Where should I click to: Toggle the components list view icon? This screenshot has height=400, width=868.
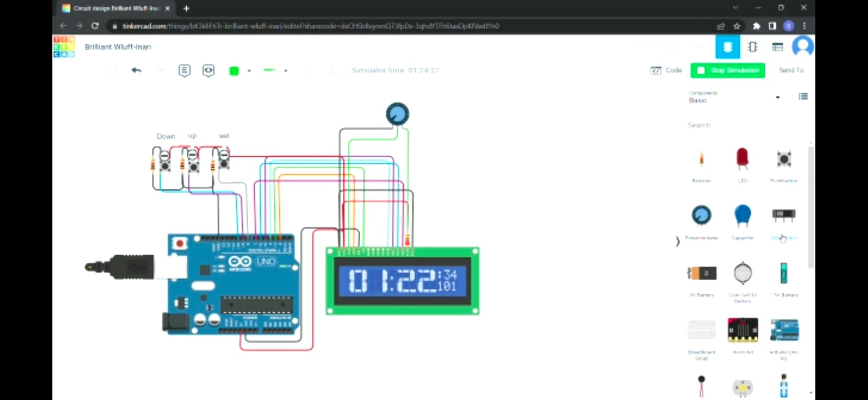tap(803, 96)
